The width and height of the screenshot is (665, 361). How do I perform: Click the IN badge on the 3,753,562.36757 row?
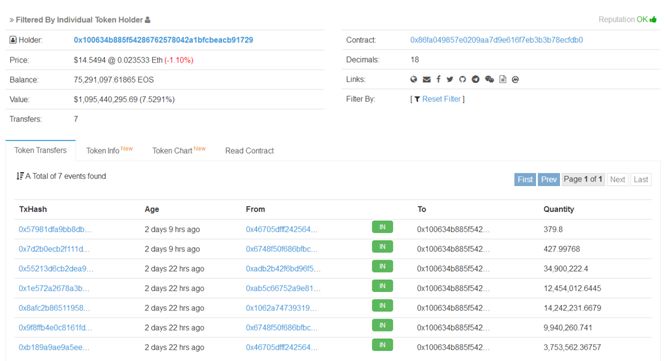coord(382,344)
